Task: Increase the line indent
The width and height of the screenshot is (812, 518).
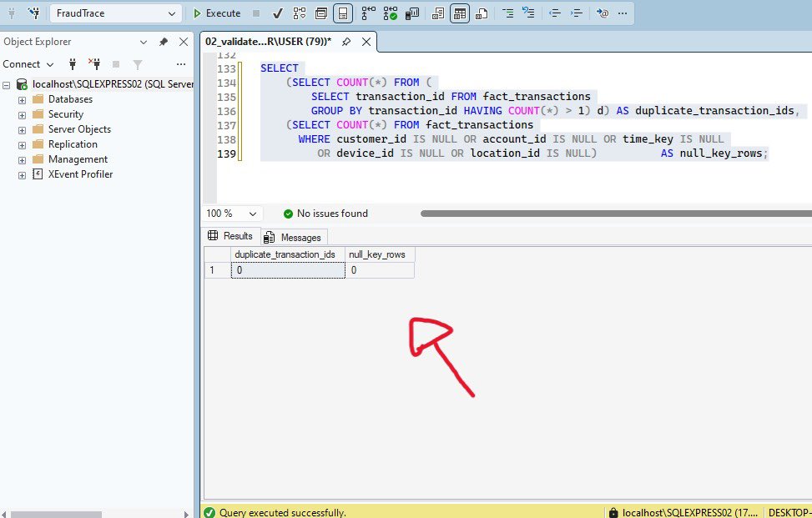Action: click(577, 13)
